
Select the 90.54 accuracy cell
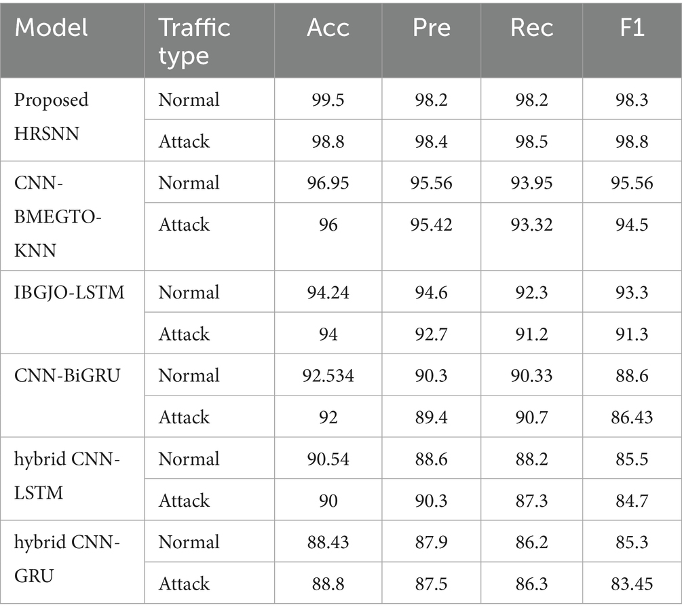point(328,458)
